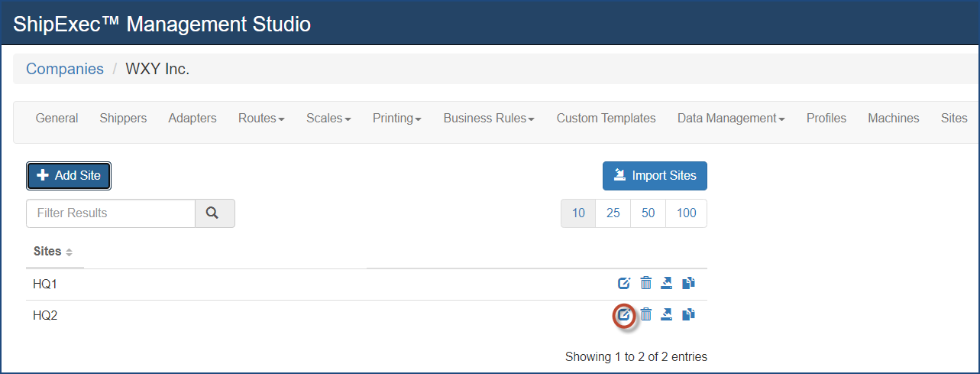980x374 pixels.
Task: Click the Filter Results input field
Action: point(111,213)
